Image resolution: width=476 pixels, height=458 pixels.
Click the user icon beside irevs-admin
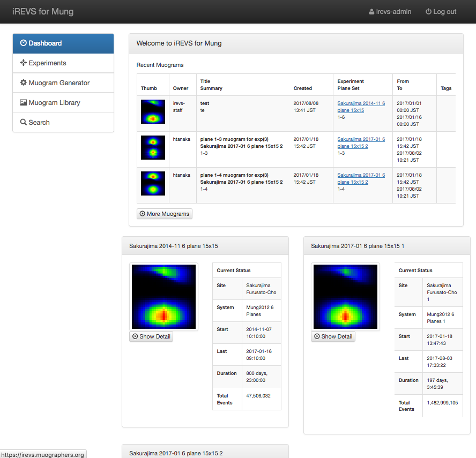tap(371, 12)
